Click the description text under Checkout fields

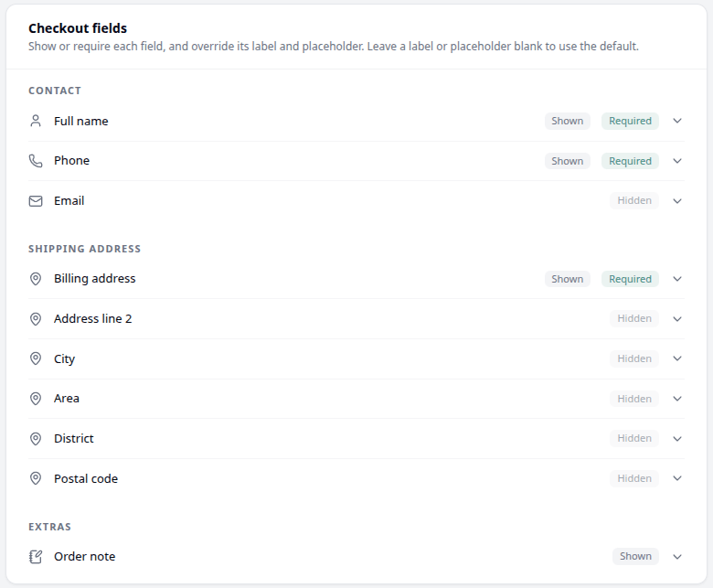pos(334,47)
